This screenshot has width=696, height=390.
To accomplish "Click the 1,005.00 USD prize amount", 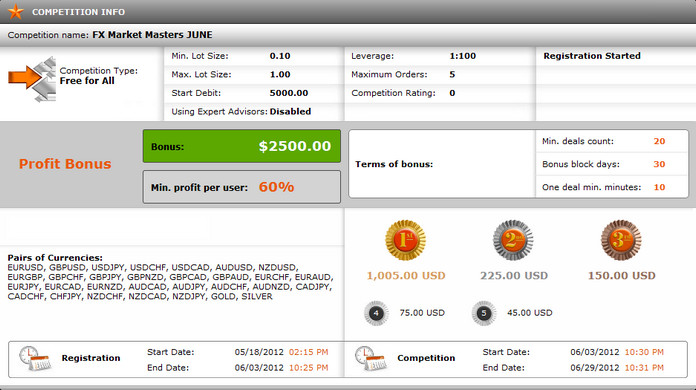I will click(x=406, y=276).
